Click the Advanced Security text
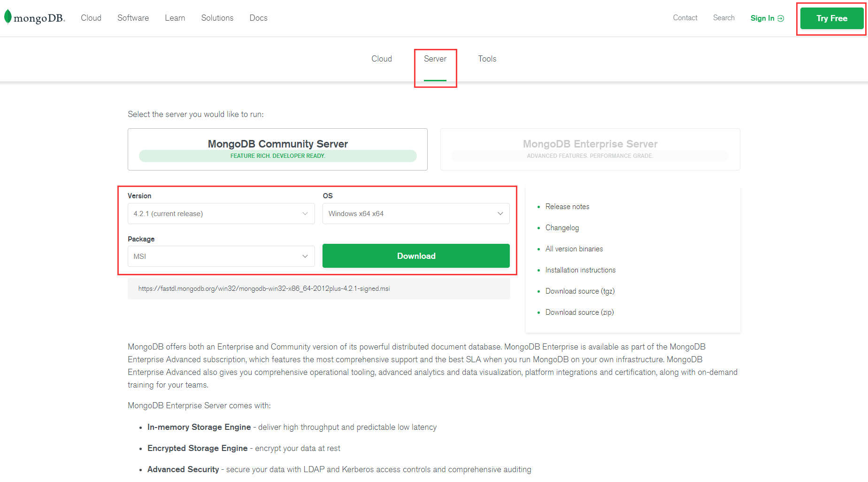 point(183,469)
